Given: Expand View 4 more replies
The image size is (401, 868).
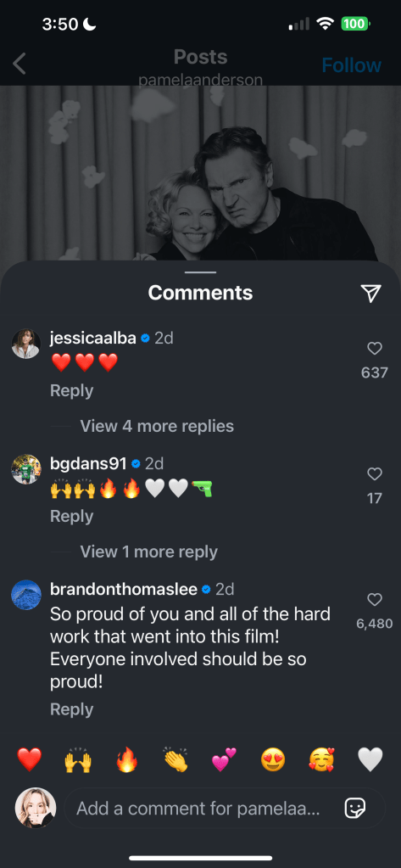Looking at the screenshot, I should coord(157,426).
